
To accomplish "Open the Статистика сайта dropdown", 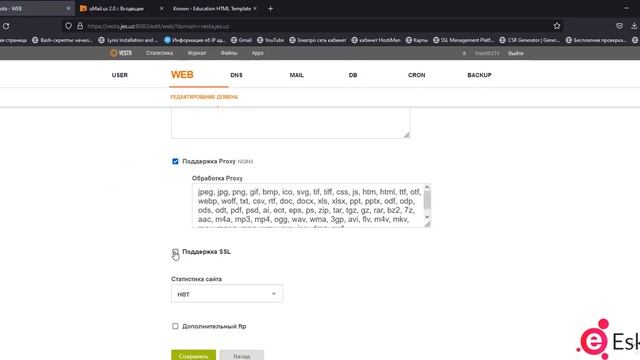I will click(227, 294).
